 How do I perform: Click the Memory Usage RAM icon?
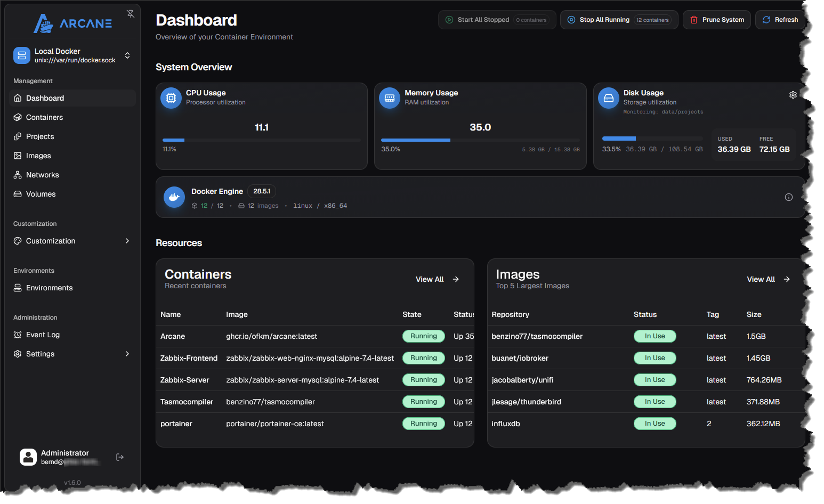pos(390,98)
